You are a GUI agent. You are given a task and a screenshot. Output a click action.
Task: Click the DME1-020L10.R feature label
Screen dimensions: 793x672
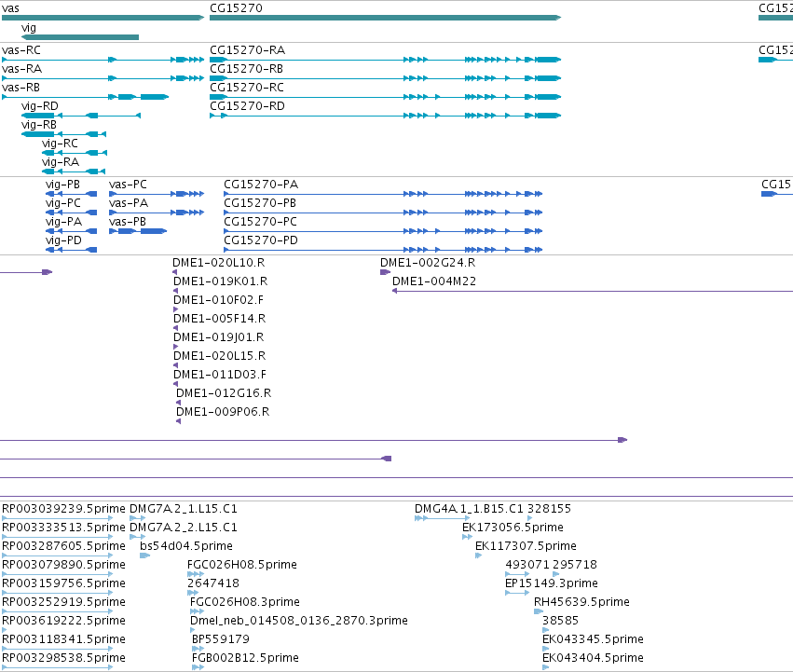click(218, 263)
